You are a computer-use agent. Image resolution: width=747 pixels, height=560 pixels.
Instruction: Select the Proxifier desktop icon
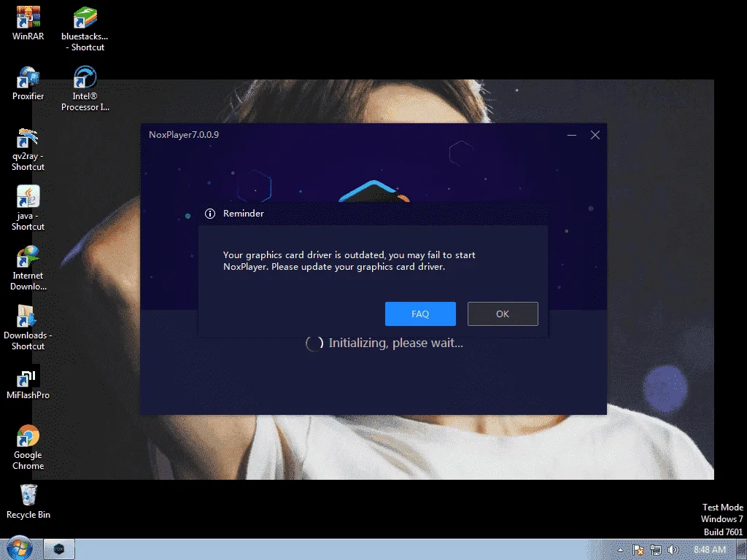click(x=28, y=83)
